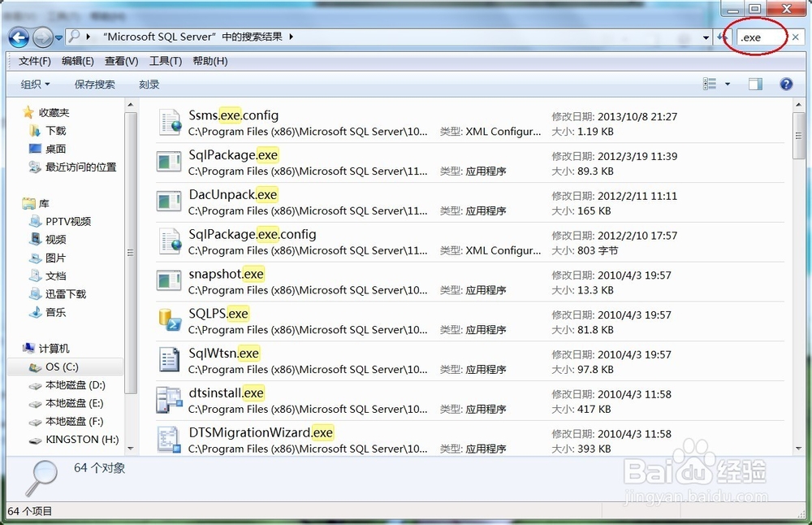This screenshot has width=812, height=525.
Task: Select KINGSTON (H:) drive
Action: 74,440
